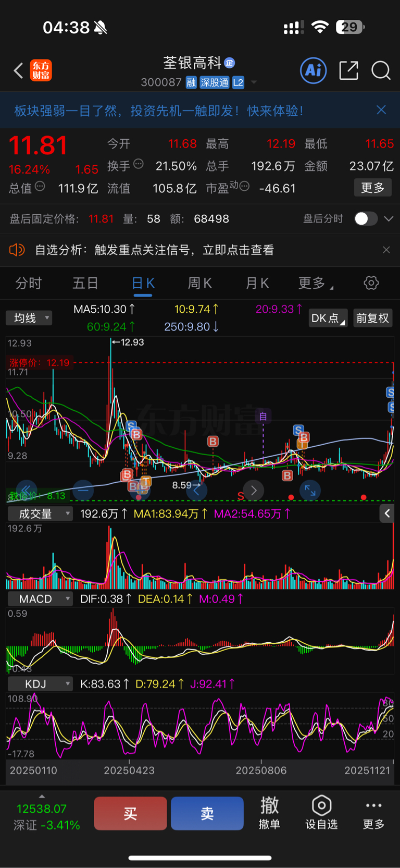400x868 pixels.
Task: Switch to the 分时 tab
Action: [28, 283]
